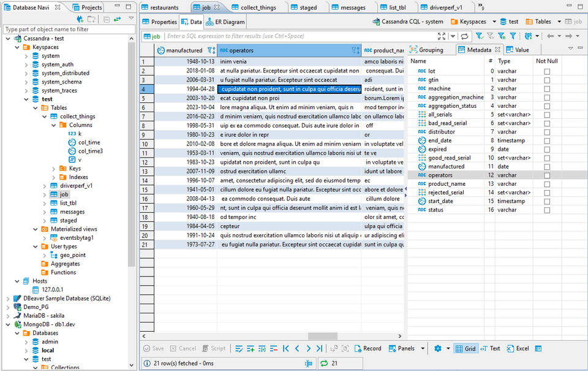Open the gear settings icon in bottom toolbar
This screenshot has height=371, width=588.
click(x=437, y=348)
